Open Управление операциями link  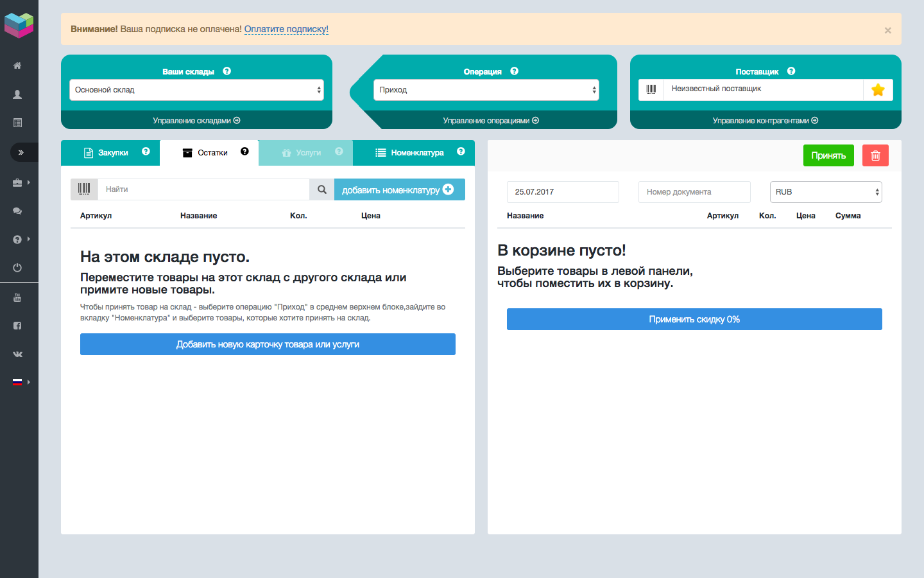pyautogui.click(x=491, y=121)
